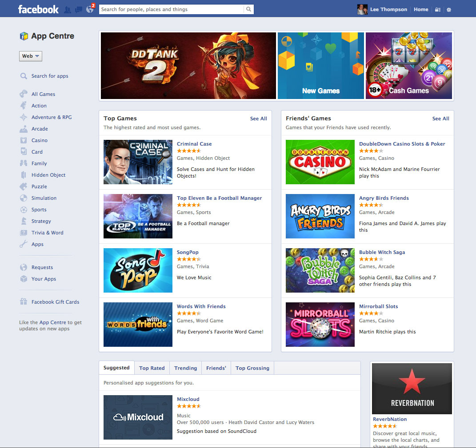Open the privacy shortcuts icon in header

(x=438, y=10)
